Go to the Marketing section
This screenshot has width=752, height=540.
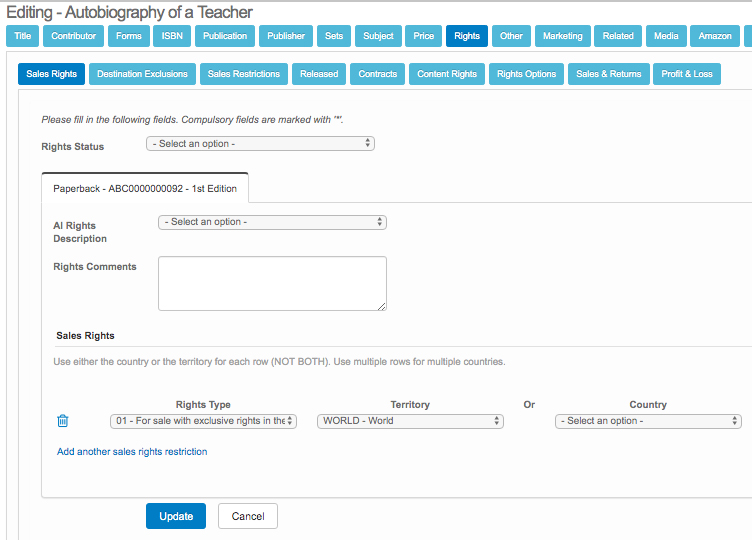(563, 36)
